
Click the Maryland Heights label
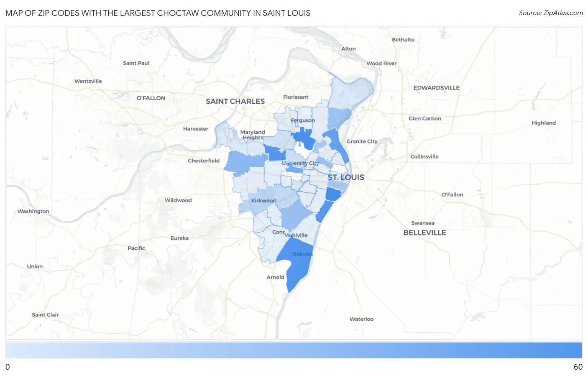(x=253, y=135)
